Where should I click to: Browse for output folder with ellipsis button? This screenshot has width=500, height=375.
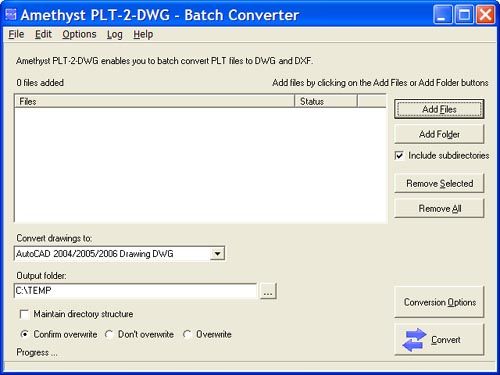click(268, 291)
